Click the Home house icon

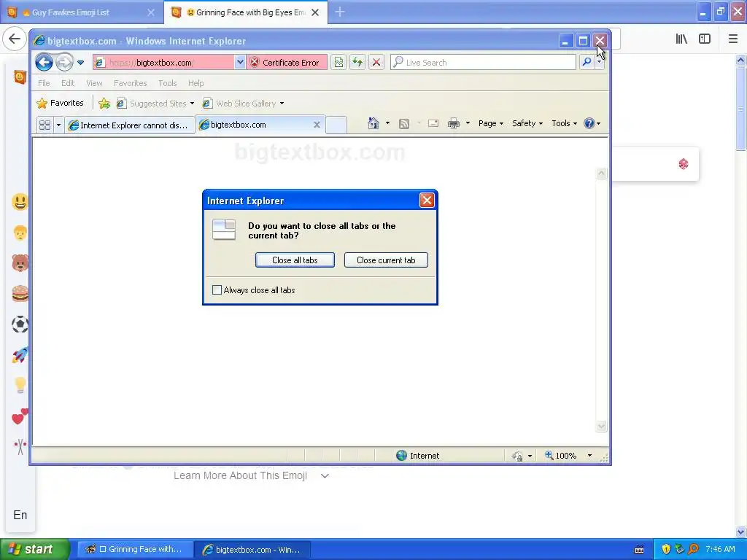[x=373, y=123]
